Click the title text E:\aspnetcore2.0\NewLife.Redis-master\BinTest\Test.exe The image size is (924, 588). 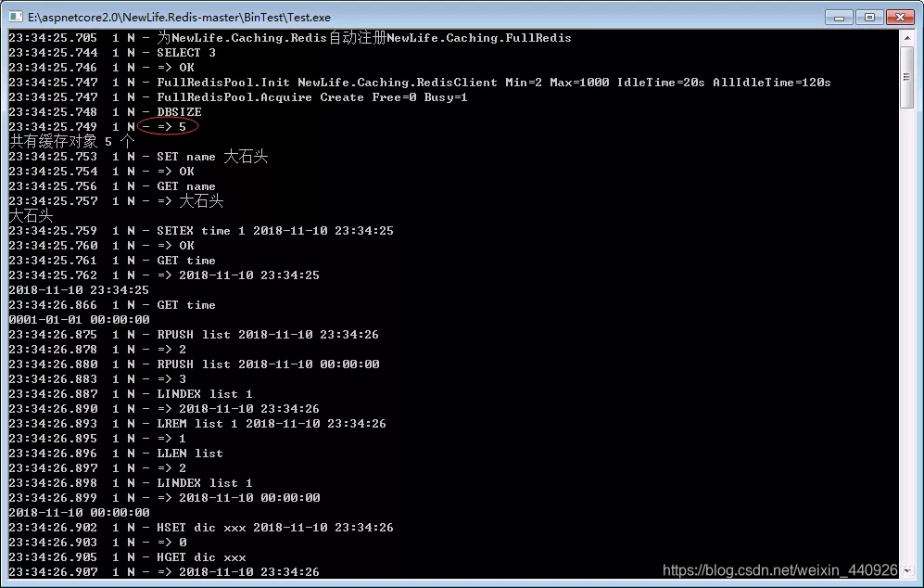point(179,17)
